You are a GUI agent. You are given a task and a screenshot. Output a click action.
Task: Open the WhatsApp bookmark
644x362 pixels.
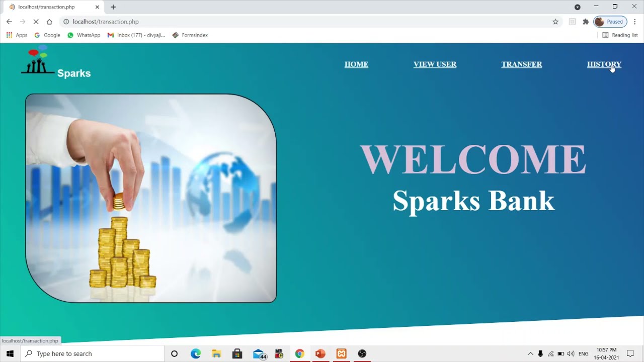point(84,35)
